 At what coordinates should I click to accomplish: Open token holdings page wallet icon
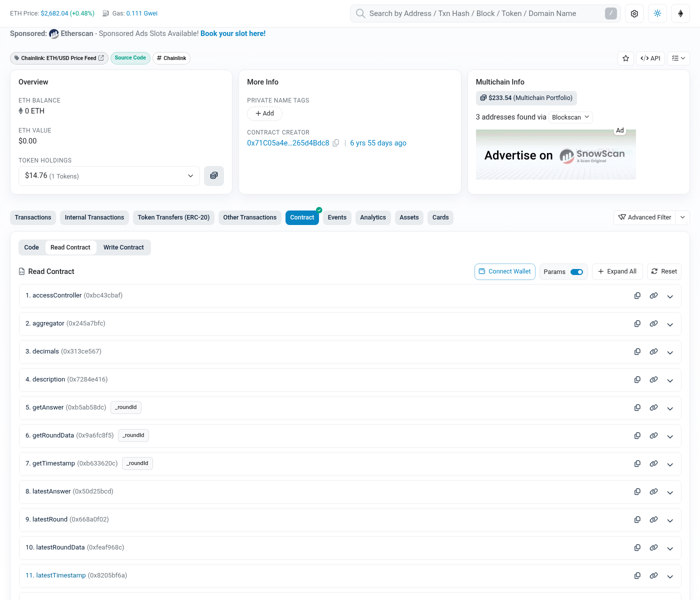tap(214, 175)
